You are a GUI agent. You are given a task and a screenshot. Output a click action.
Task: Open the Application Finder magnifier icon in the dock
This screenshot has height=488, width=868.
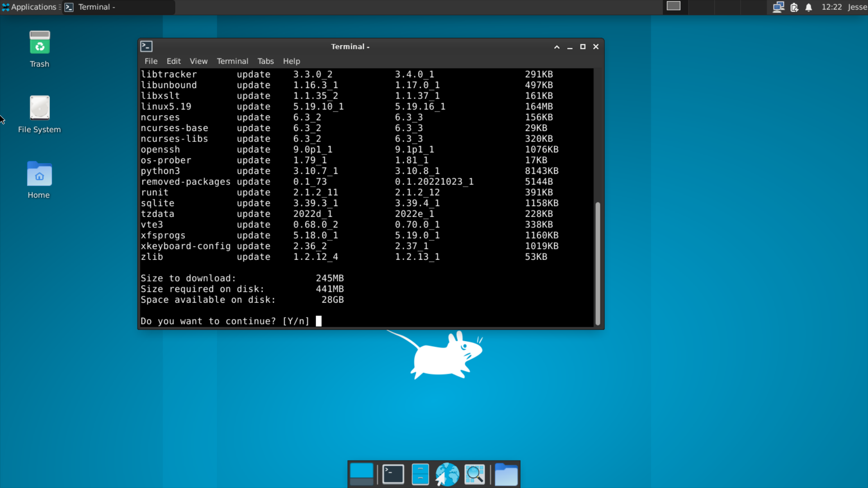pos(475,474)
